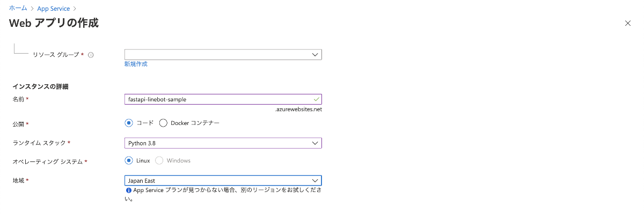Open the リソース グループ dropdown
644x214 pixels.
coord(223,55)
